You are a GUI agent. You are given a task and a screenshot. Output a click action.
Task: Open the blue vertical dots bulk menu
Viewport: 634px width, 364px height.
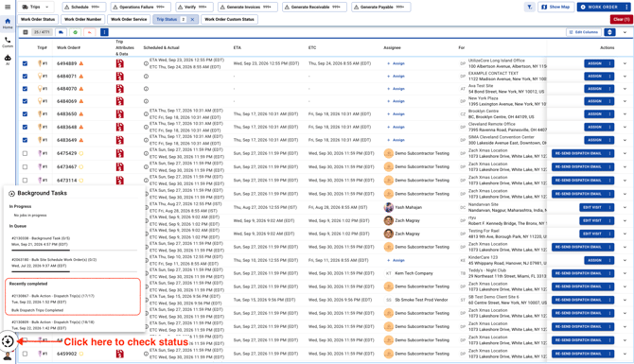click(x=104, y=32)
